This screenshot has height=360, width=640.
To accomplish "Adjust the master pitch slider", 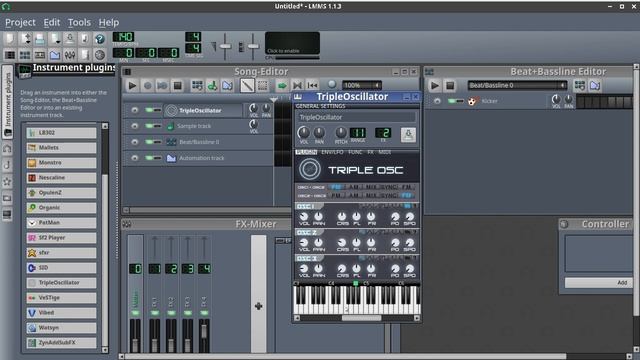I will pyautogui.click(x=253, y=47).
